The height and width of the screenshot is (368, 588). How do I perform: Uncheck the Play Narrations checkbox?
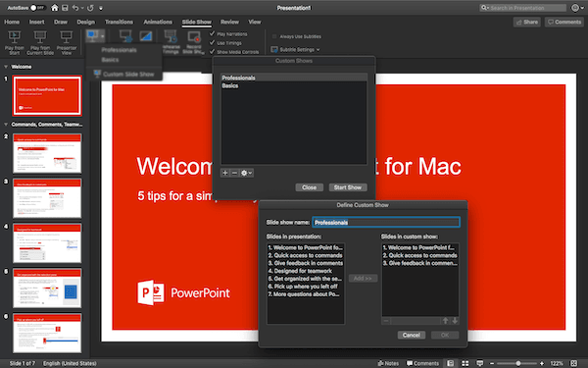pos(213,33)
